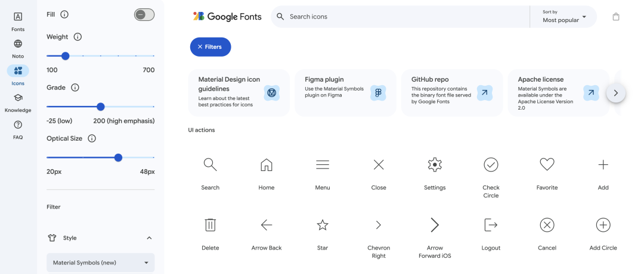Toggle the Fill switch
Image resolution: width=644 pixels, height=274 pixels.
tap(144, 15)
